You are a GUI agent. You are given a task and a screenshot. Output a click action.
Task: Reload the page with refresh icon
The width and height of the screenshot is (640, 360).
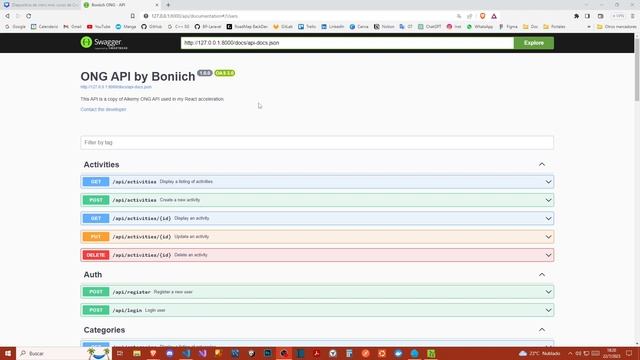pos(29,16)
